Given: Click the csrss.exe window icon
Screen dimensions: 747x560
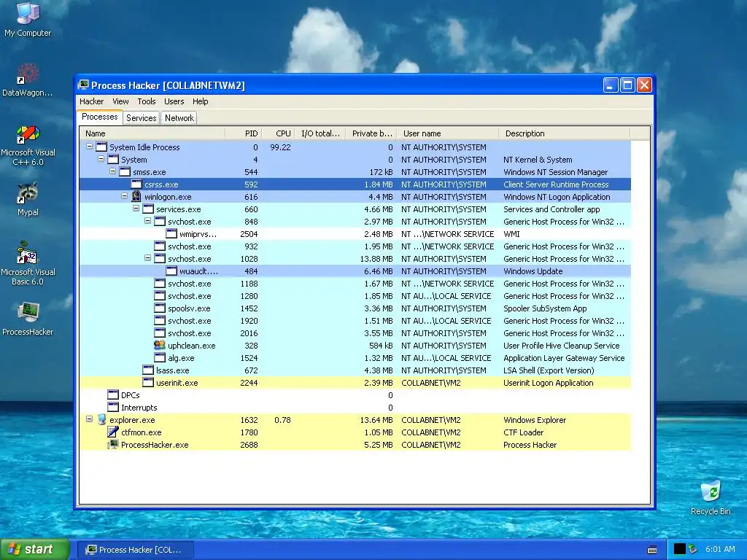Looking at the screenshot, I should tap(136, 184).
